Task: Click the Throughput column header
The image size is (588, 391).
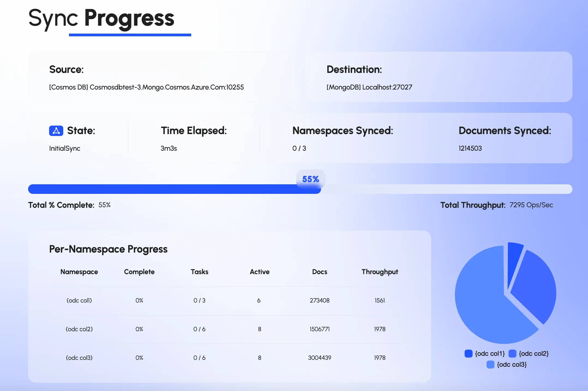Action: (380, 272)
